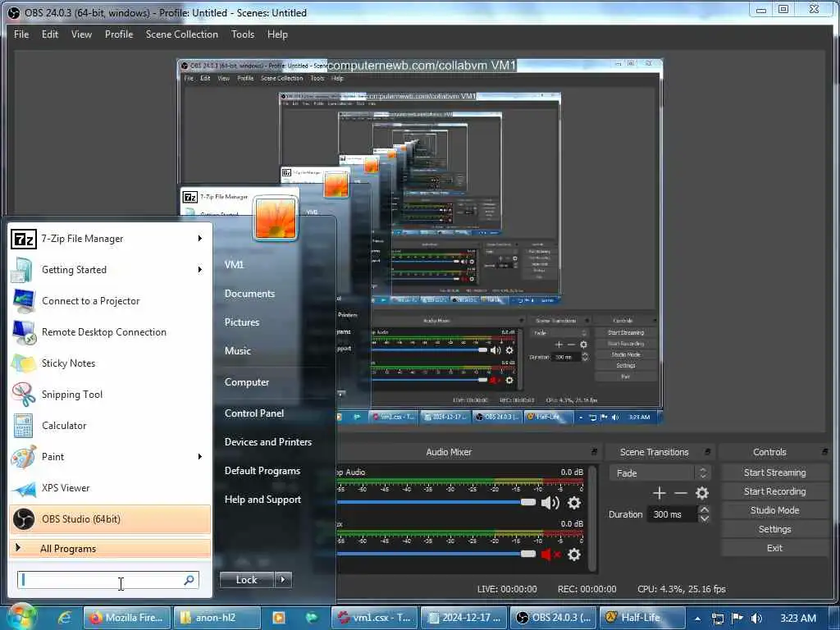840x630 pixels.
Task: Open the File menu
Action: [x=21, y=34]
